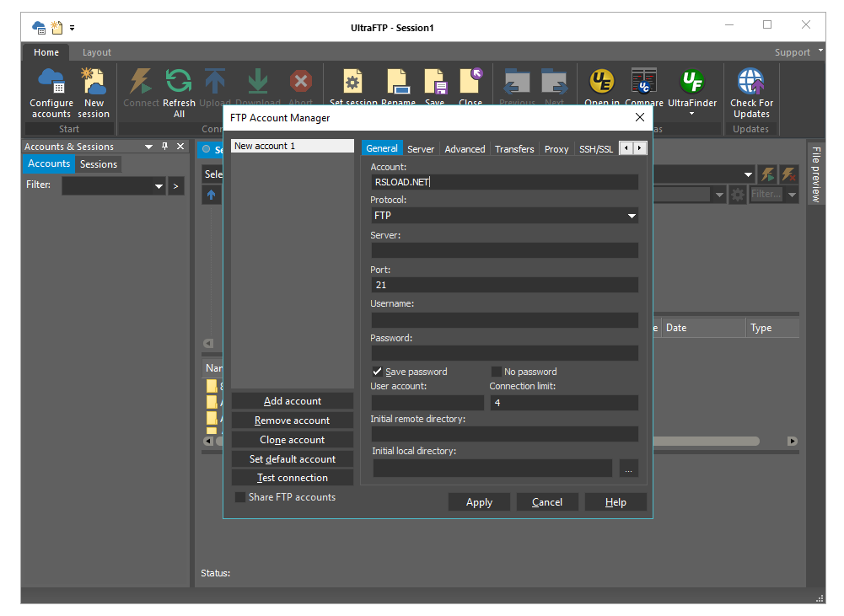844x616 pixels.
Task: Open the Filter combo box dropdown
Action: pyautogui.click(x=159, y=186)
